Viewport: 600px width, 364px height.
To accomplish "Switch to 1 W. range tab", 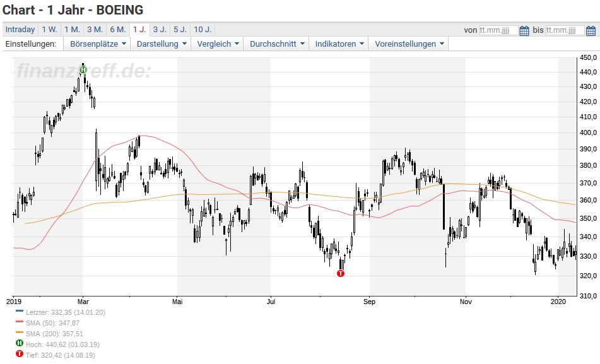I will coord(49,30).
